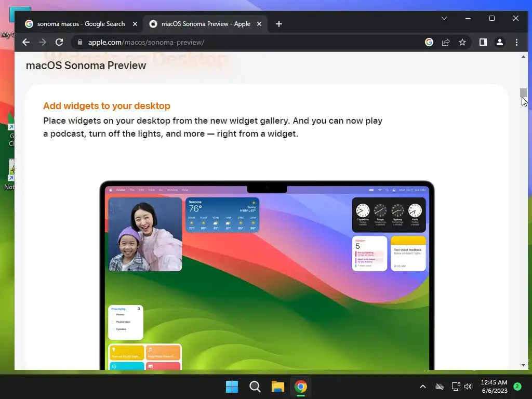
Task: Open Chrome three-dot menu
Action: 516,42
